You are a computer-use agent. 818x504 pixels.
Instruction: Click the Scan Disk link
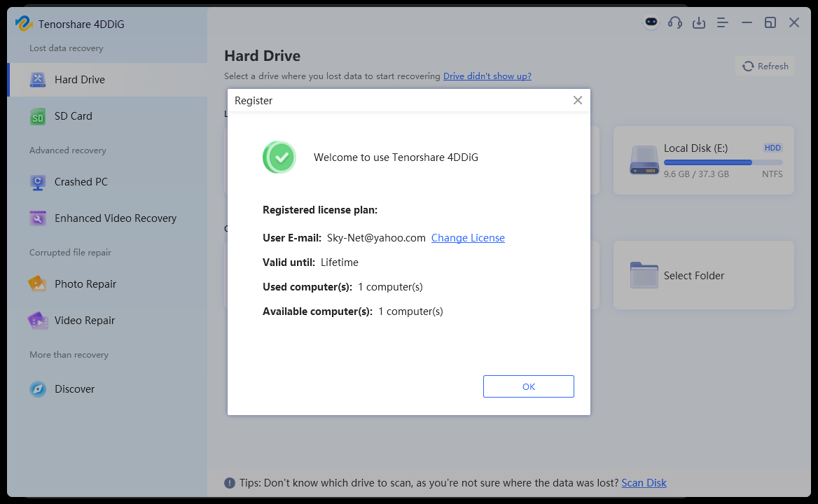click(x=644, y=483)
